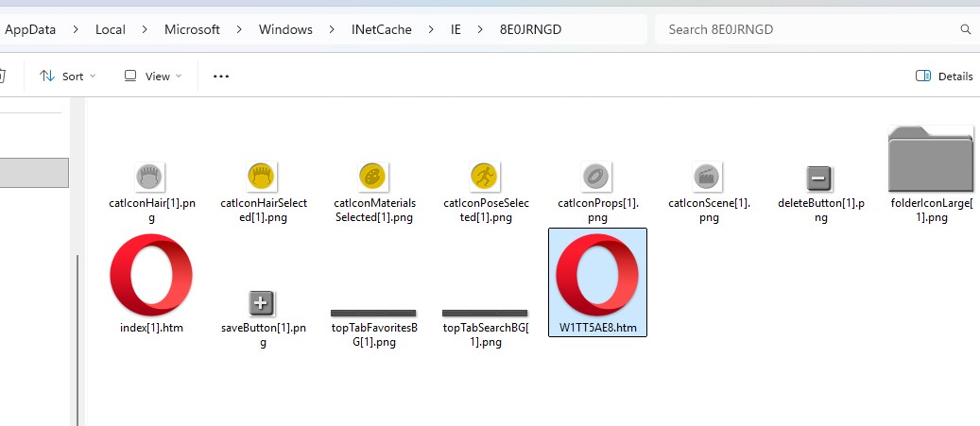Viewport: 980px width, 426px height.
Task: Open the Sort dropdown menu
Action: [67, 77]
